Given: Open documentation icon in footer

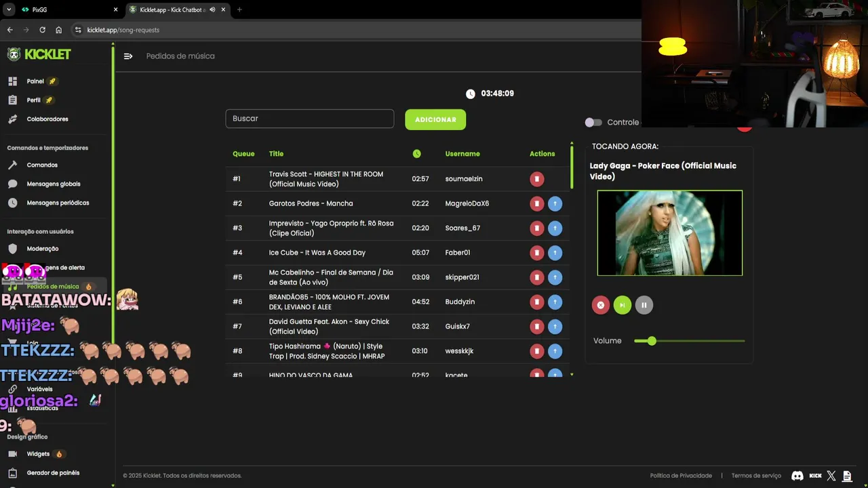Looking at the screenshot, I should tap(847, 476).
